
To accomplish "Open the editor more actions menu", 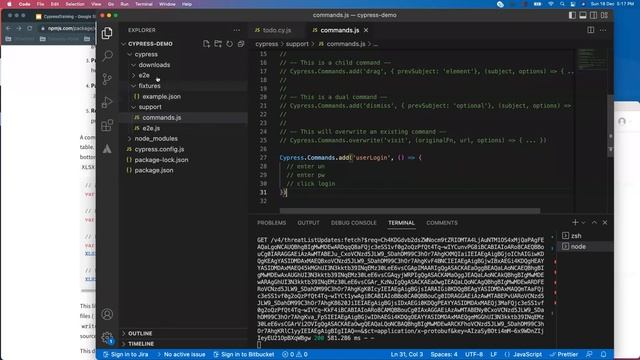I will [x=603, y=30].
